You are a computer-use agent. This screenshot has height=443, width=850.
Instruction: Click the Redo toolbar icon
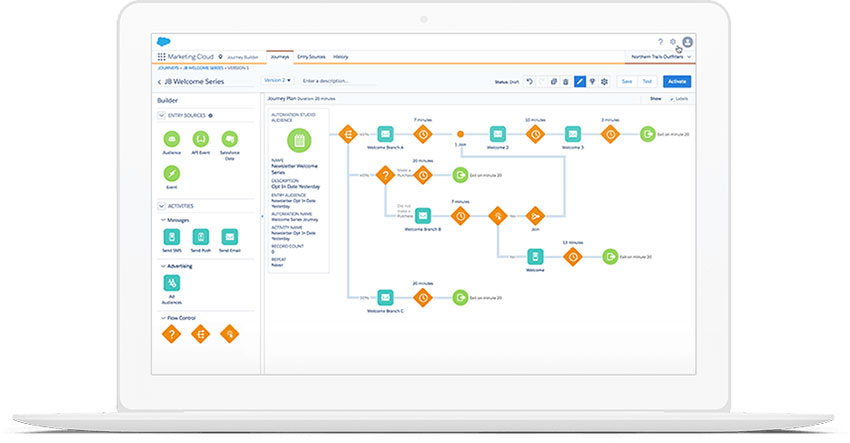point(542,81)
